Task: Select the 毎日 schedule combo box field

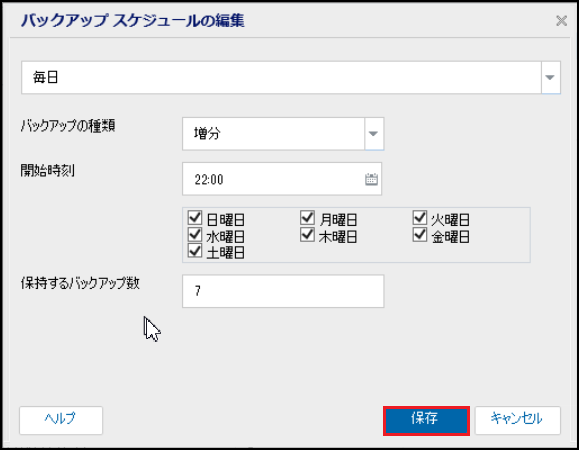Action: click(291, 78)
